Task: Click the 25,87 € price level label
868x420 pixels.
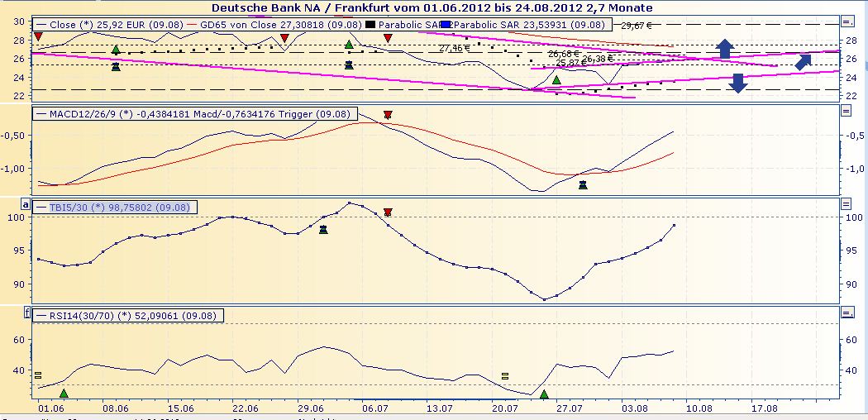Action: coord(570,63)
